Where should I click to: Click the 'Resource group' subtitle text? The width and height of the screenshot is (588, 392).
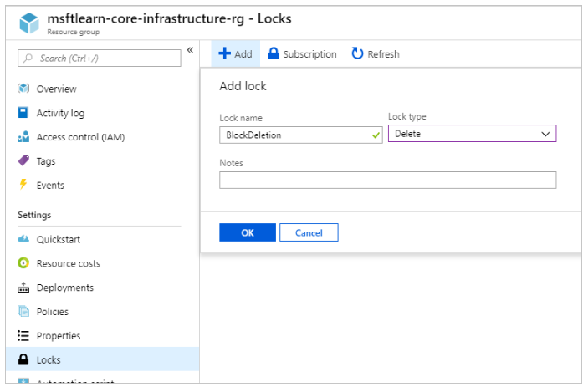click(73, 32)
